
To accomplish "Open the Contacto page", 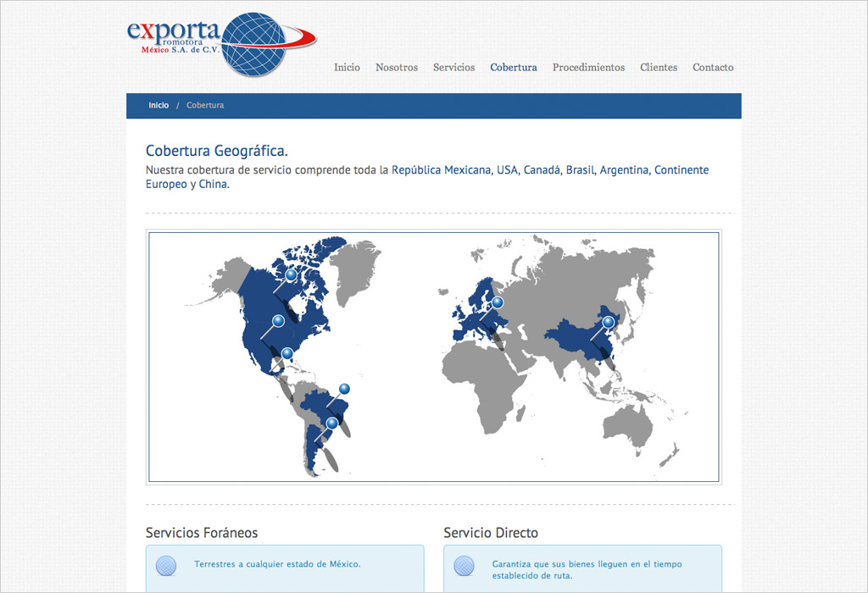I will point(713,68).
